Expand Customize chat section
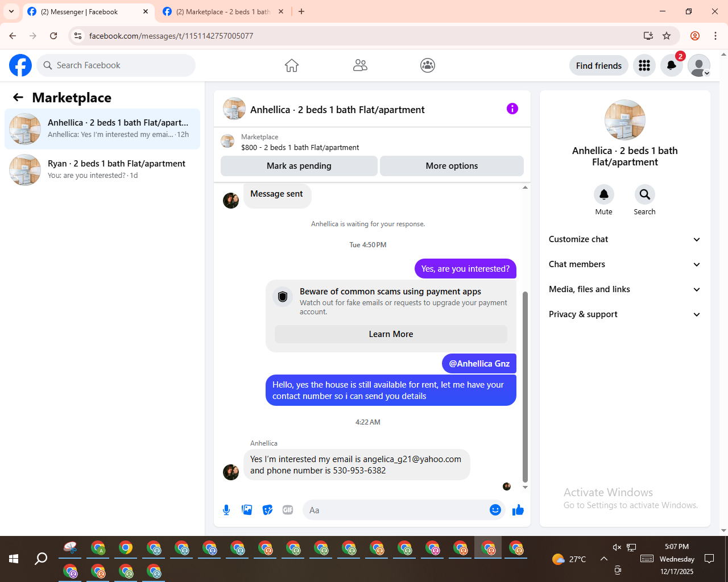Viewport: 728px width, 582px height. (x=624, y=239)
